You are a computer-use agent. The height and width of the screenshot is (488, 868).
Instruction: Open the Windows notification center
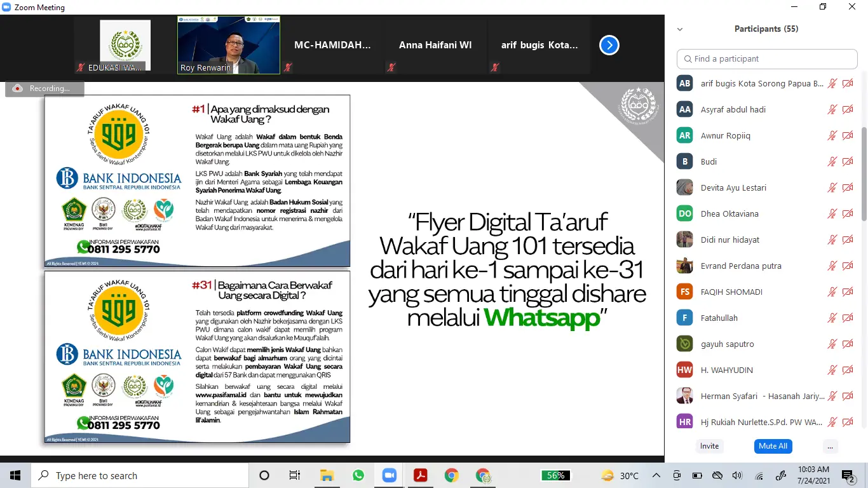(848, 475)
